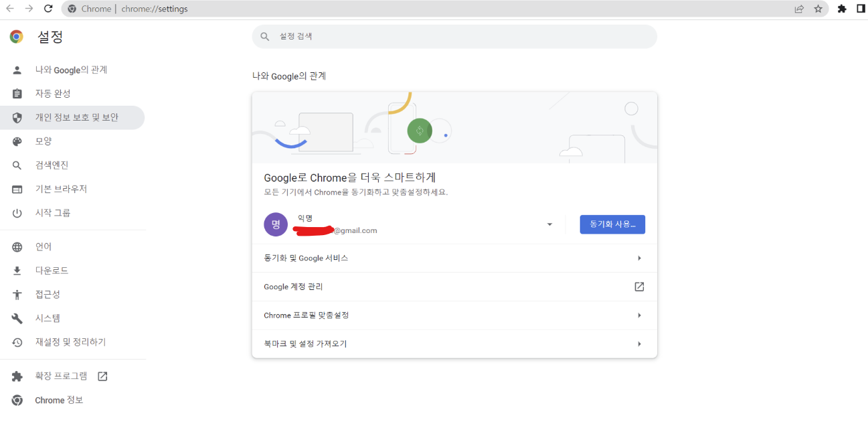Viewport: 868px width, 432px height.
Task: Open 북마크 및 설정 가져오기 row
Action: point(454,344)
